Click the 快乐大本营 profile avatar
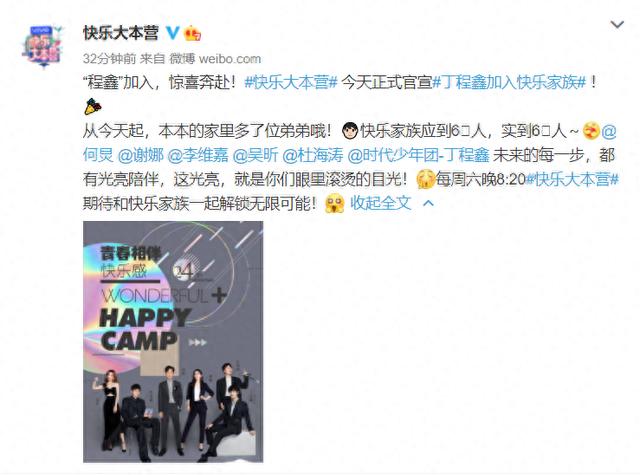640x475 pixels. [x=43, y=46]
